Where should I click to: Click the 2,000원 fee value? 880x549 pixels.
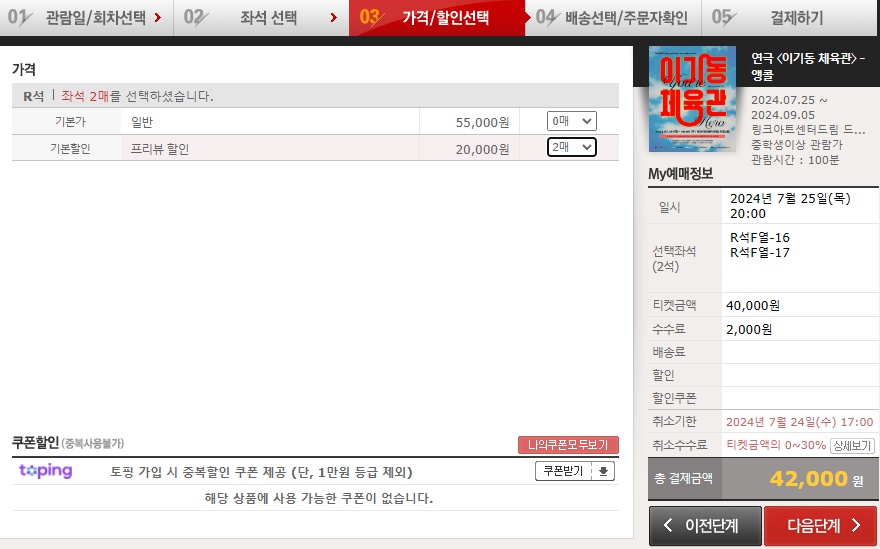[x=749, y=329]
